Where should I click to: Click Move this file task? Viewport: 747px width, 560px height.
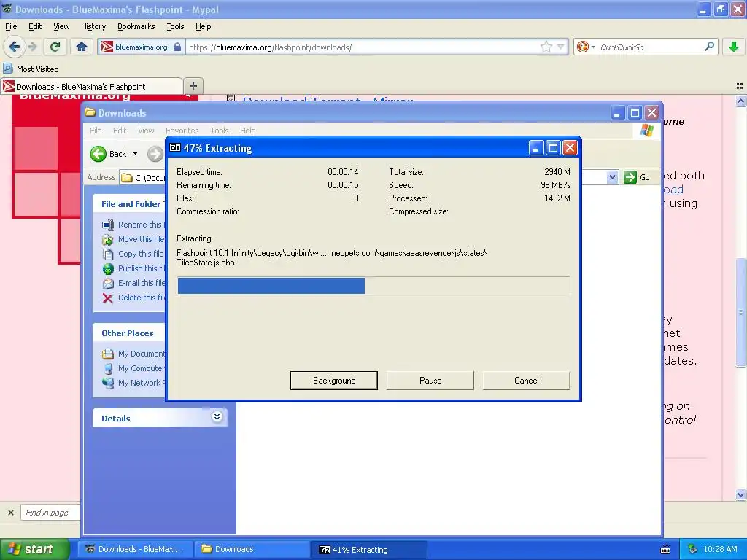click(134, 239)
